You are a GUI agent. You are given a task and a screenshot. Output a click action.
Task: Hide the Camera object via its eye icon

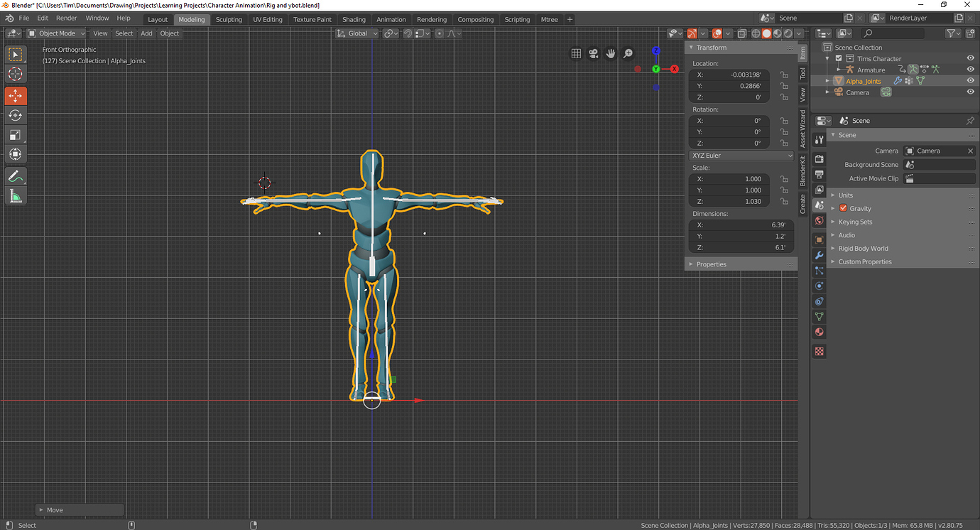coord(969,92)
